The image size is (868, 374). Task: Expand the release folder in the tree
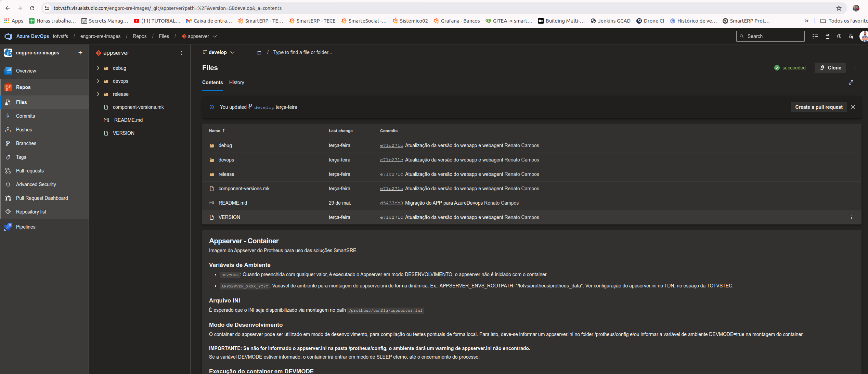coord(98,94)
